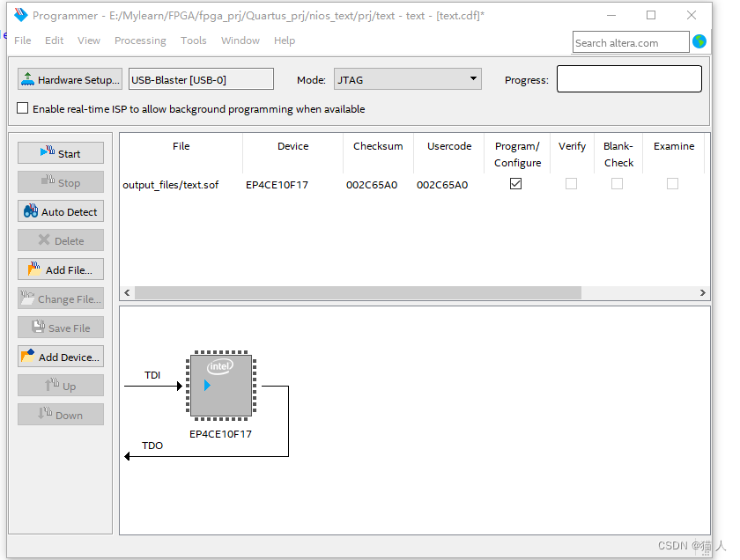Click the Progress bar
This screenshot has width=740, height=560.
(x=629, y=78)
